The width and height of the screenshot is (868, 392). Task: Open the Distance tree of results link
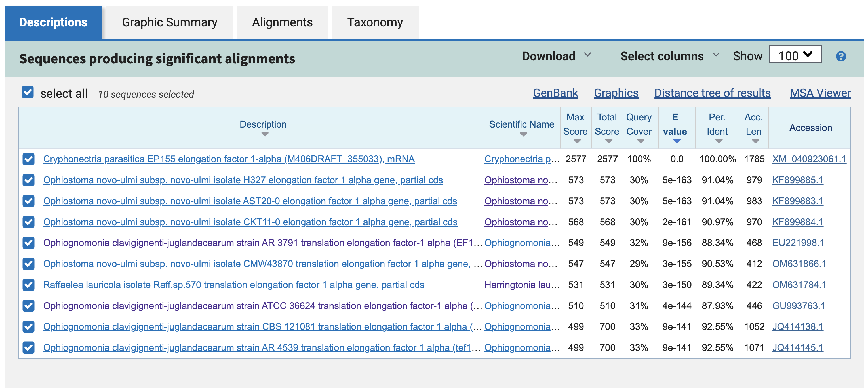point(712,93)
